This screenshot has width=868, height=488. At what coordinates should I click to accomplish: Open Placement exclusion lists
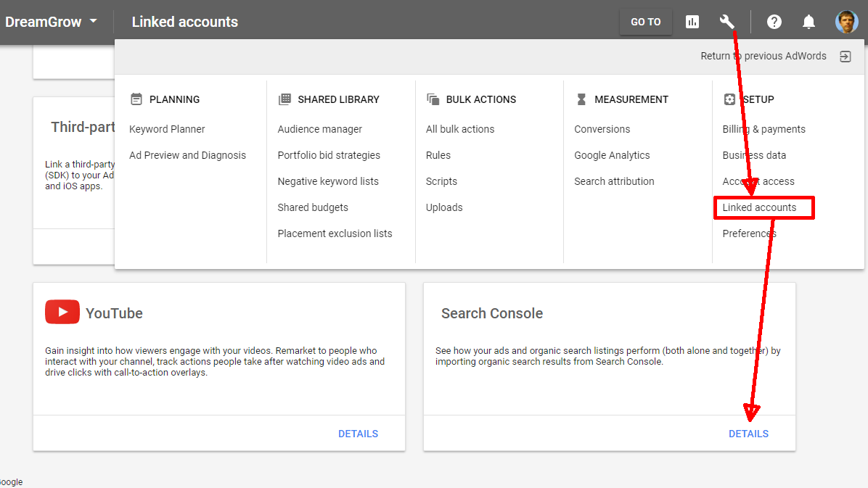coord(335,233)
